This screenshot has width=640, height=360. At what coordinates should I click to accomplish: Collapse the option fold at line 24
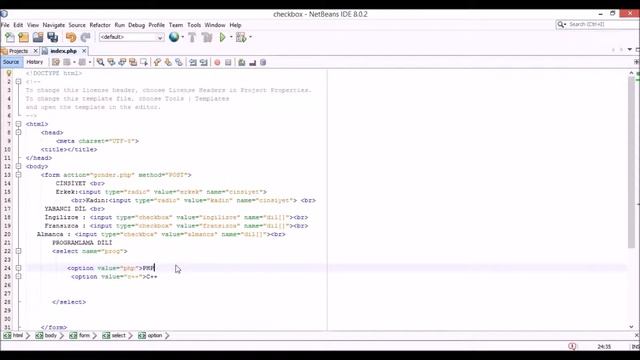18,268
